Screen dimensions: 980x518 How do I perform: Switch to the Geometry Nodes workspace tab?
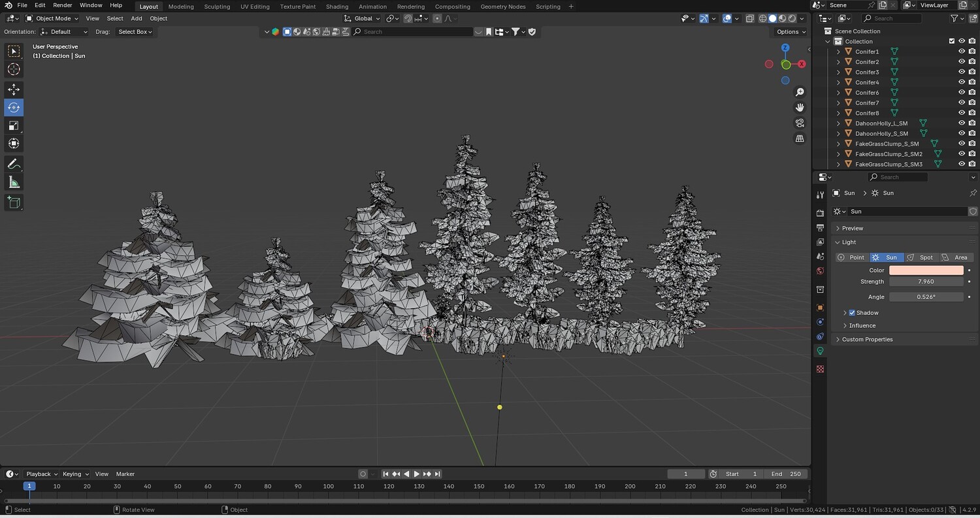click(503, 7)
